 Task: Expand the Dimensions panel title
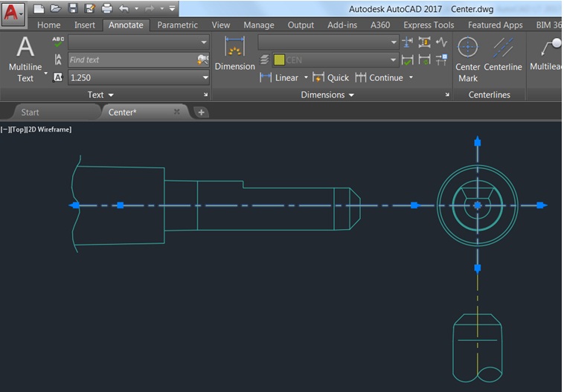coord(327,95)
